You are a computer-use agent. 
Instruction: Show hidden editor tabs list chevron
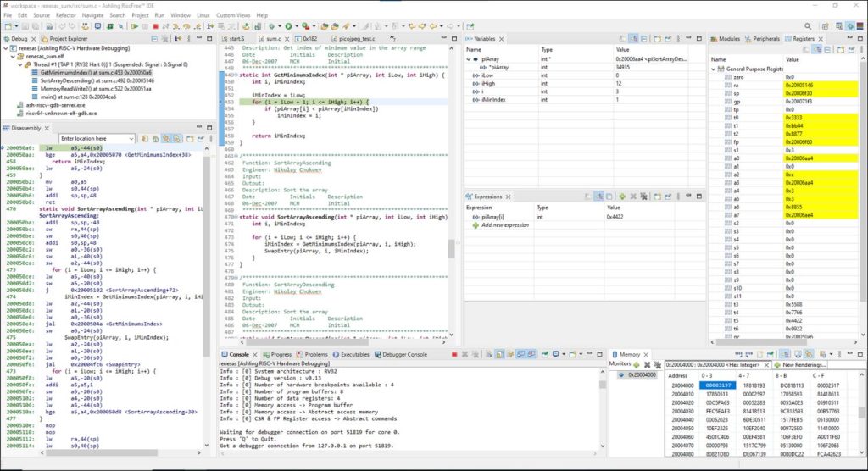pos(392,38)
